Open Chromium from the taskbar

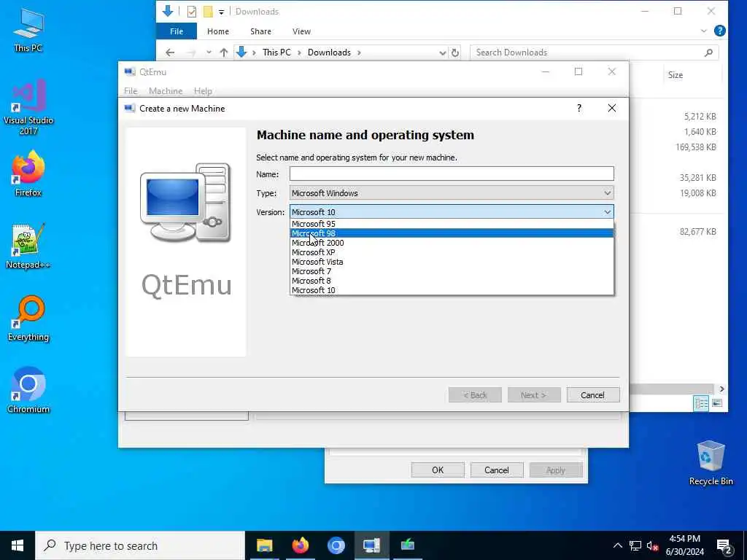click(x=336, y=545)
